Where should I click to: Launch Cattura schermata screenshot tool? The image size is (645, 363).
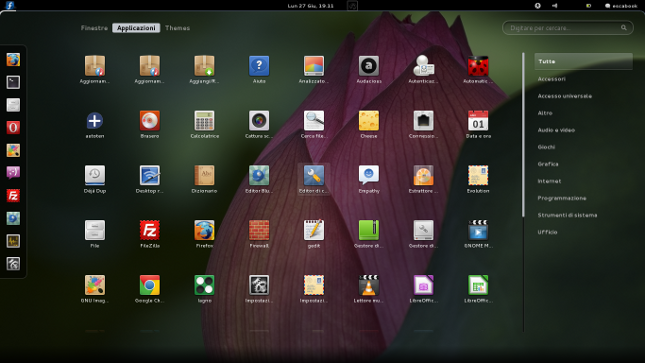coord(259,121)
